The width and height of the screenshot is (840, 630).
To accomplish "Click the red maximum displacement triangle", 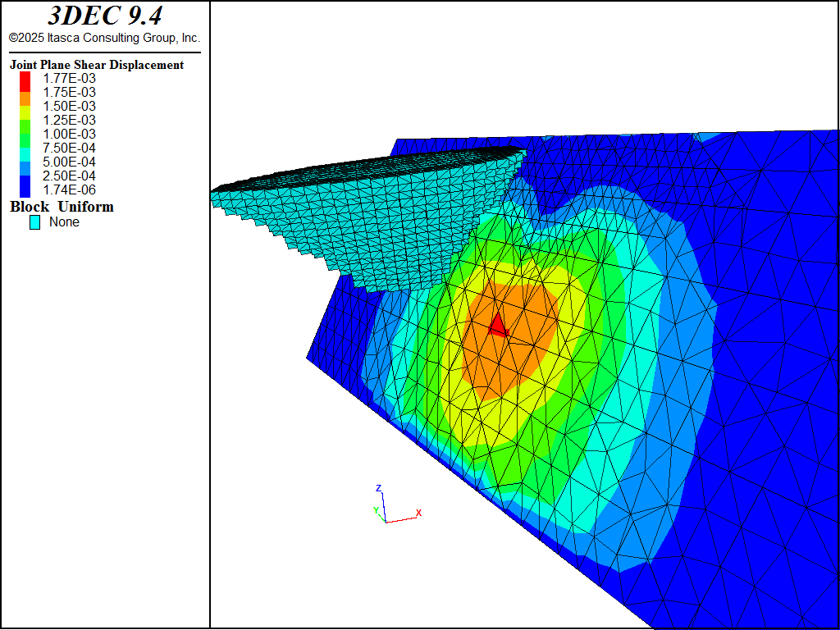I will pos(497,326).
